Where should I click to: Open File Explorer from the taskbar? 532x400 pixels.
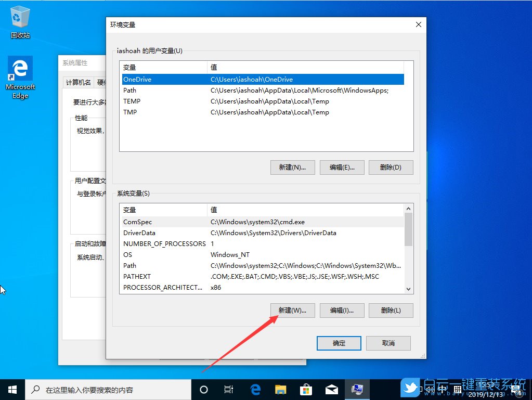pos(281,389)
